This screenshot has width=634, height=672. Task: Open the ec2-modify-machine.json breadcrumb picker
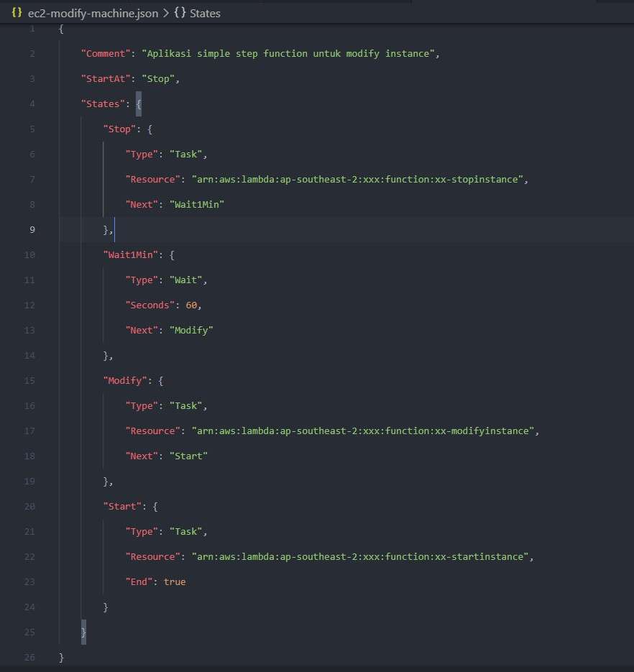[88, 12]
